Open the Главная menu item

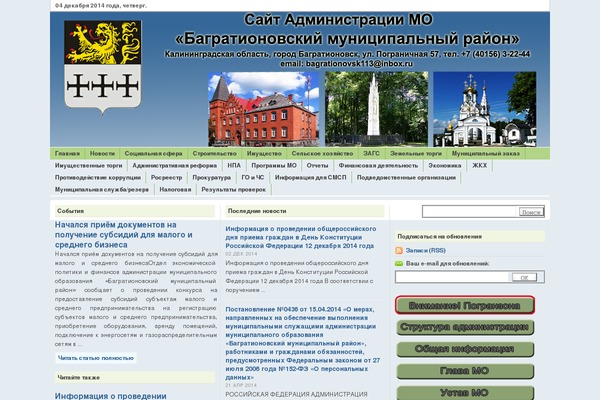click(67, 153)
